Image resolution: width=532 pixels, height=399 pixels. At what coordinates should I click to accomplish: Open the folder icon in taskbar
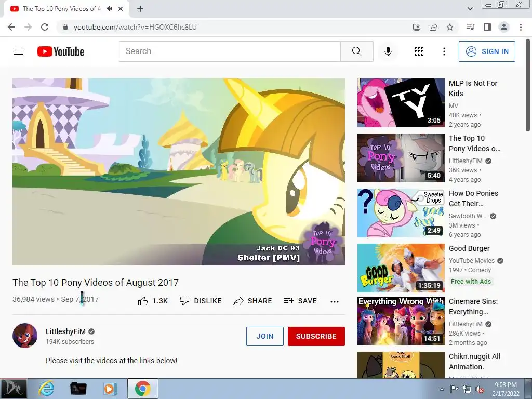[x=78, y=389]
